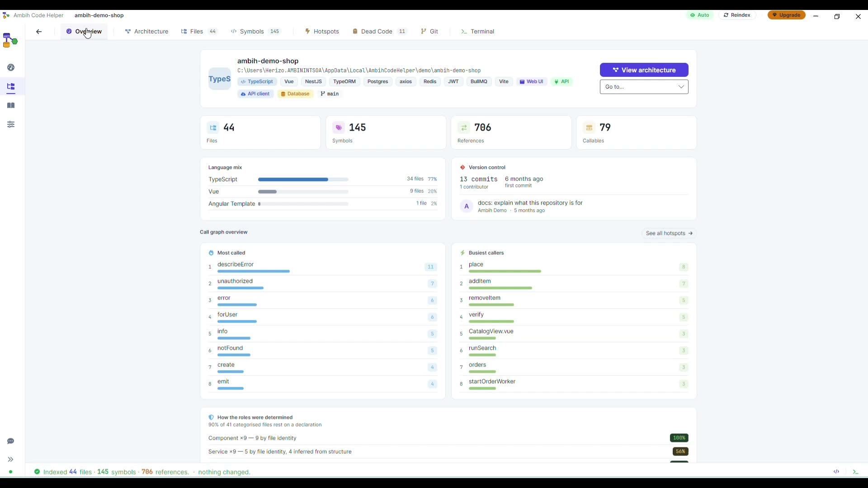Click the green API tag

click(561, 82)
